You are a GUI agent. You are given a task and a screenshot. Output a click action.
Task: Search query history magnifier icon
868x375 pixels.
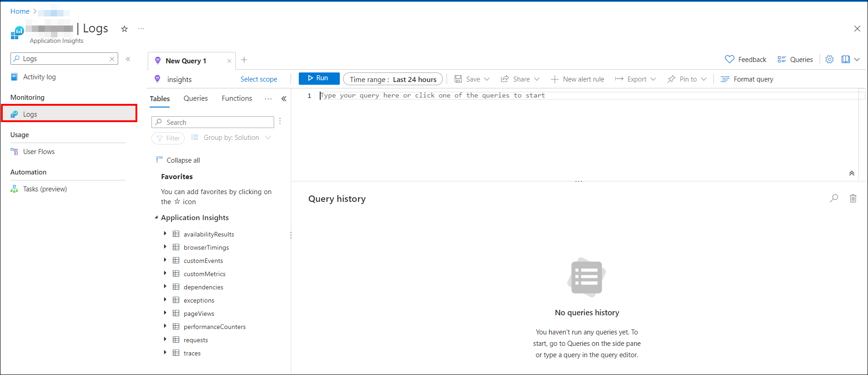click(x=834, y=198)
